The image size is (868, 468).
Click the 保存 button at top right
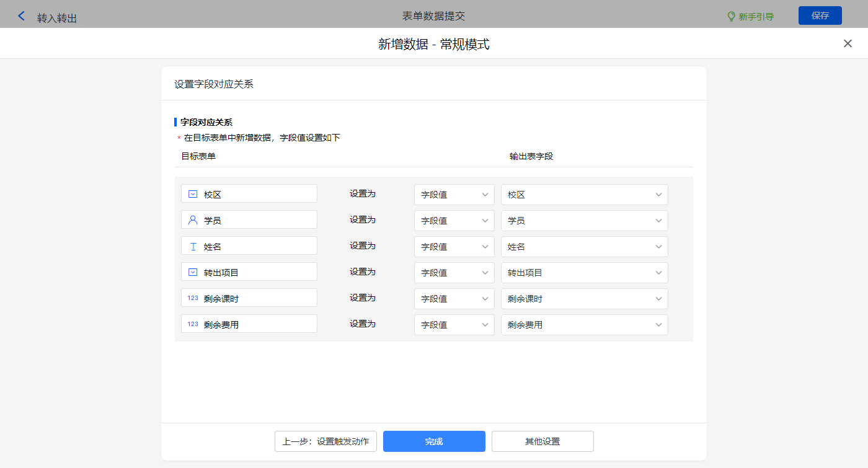tap(820, 15)
